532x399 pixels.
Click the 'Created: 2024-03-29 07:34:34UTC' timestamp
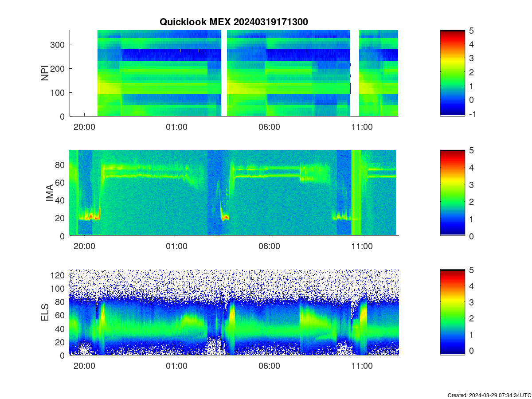(x=489, y=395)
